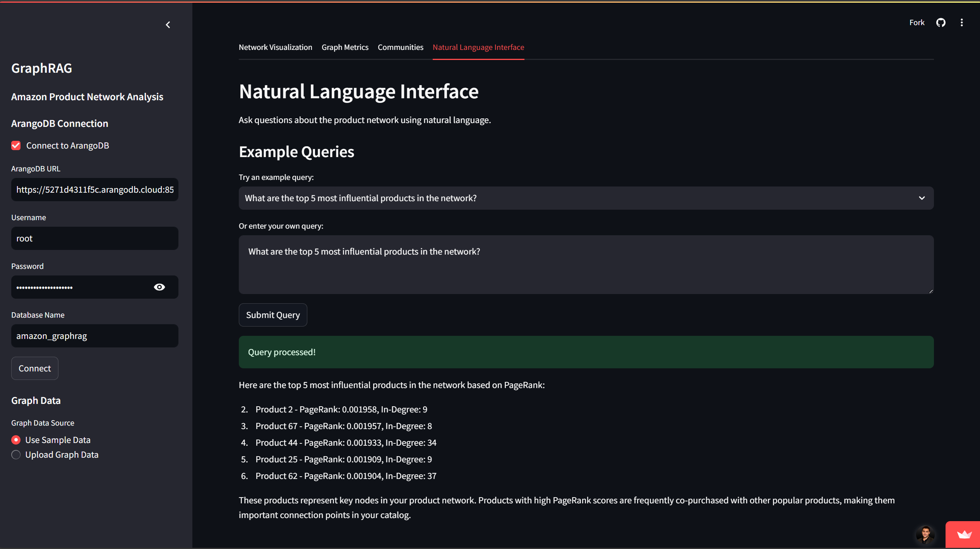This screenshot has height=549, width=980.
Task: Click the Streamlit crown badge
Action: tap(964, 535)
